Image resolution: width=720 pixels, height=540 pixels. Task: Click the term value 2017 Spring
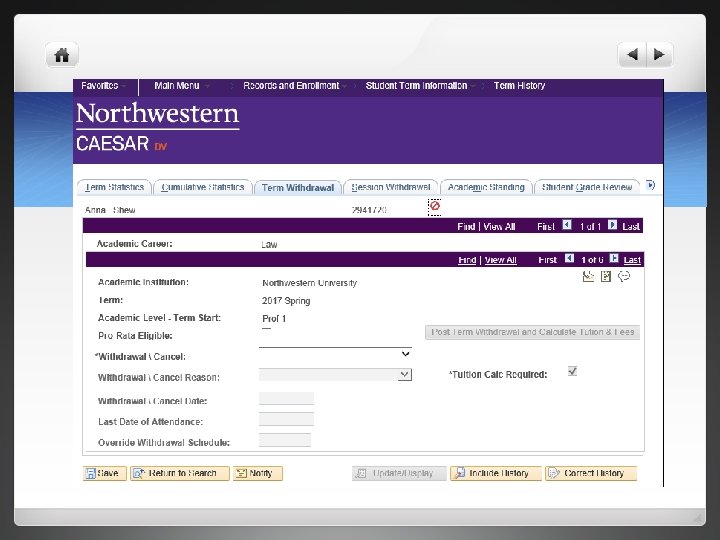tap(286, 301)
